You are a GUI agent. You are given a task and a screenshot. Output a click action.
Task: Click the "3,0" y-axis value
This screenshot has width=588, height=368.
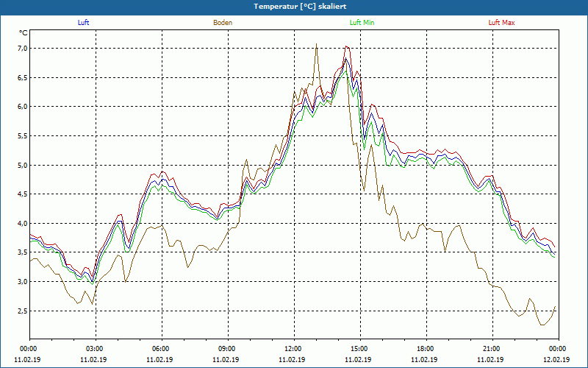tap(23, 282)
